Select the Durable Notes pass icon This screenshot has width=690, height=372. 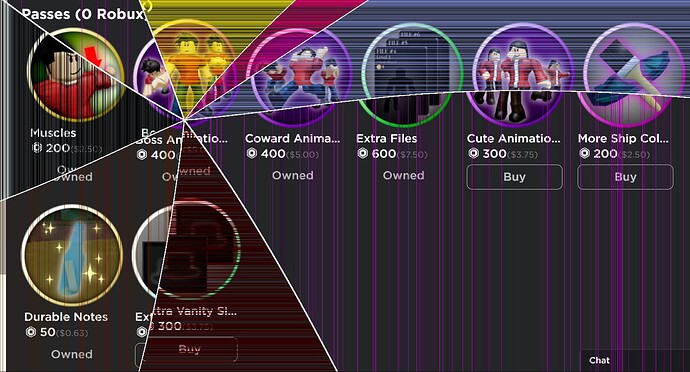[72, 254]
